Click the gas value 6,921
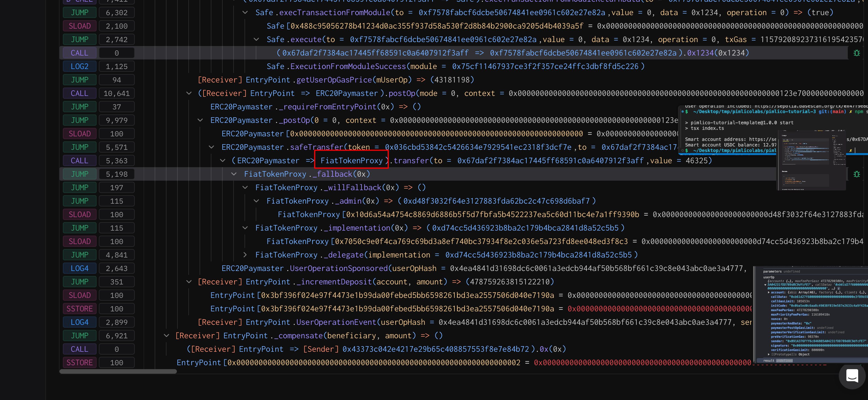 tap(117, 336)
